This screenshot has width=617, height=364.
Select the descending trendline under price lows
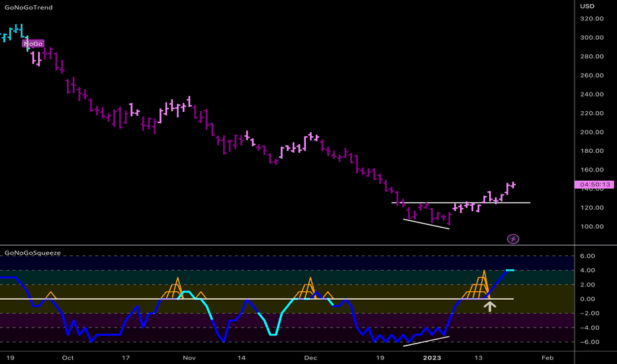pyautogui.click(x=426, y=224)
